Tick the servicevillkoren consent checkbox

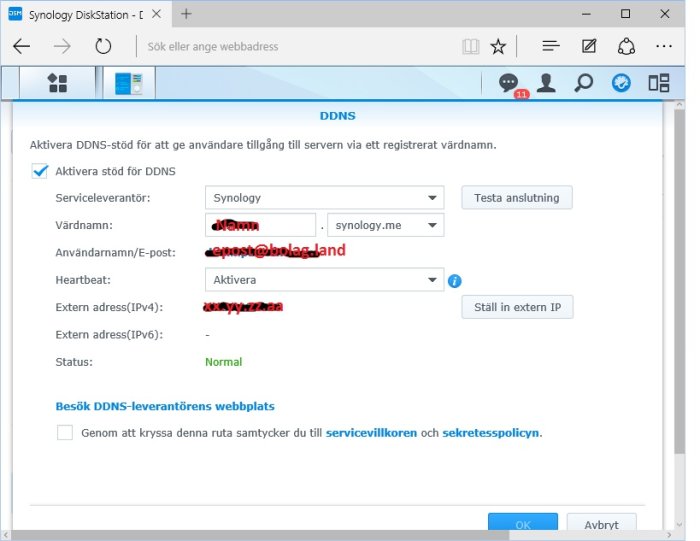(65, 433)
